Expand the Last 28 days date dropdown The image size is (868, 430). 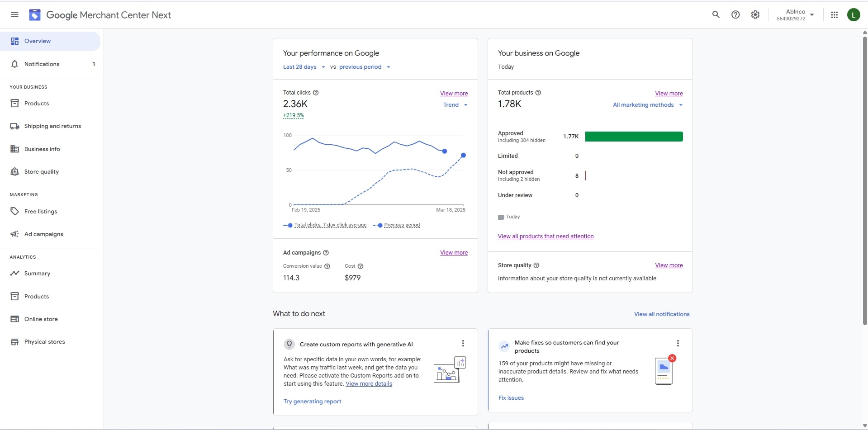304,67
